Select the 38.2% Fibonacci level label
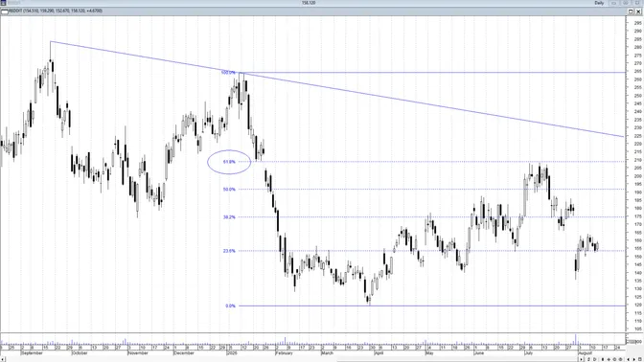 click(x=229, y=217)
